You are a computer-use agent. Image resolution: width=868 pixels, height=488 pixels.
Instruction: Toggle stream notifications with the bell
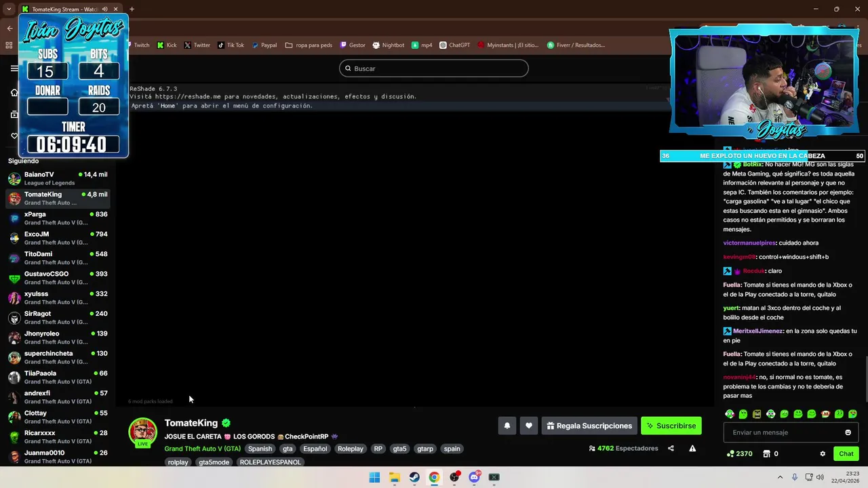click(x=507, y=426)
